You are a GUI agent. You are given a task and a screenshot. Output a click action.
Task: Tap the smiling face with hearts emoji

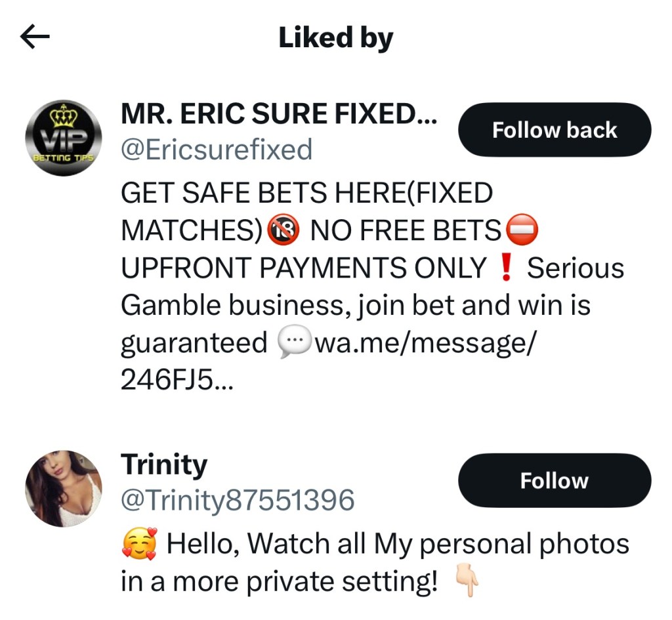[x=140, y=544]
